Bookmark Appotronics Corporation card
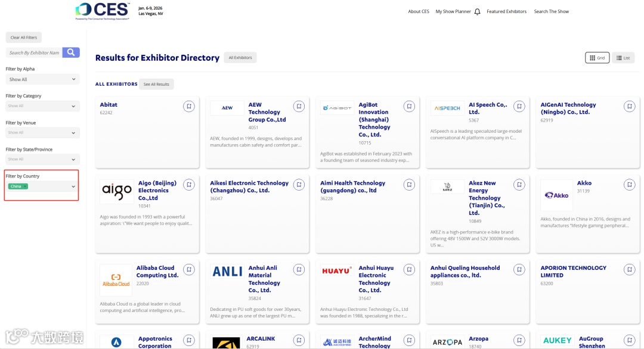The image size is (644, 349). coord(189,340)
